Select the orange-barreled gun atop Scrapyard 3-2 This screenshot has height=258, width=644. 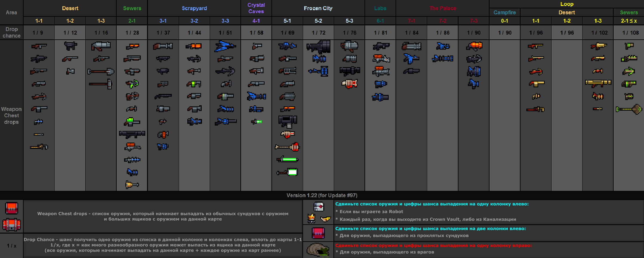coord(194,46)
